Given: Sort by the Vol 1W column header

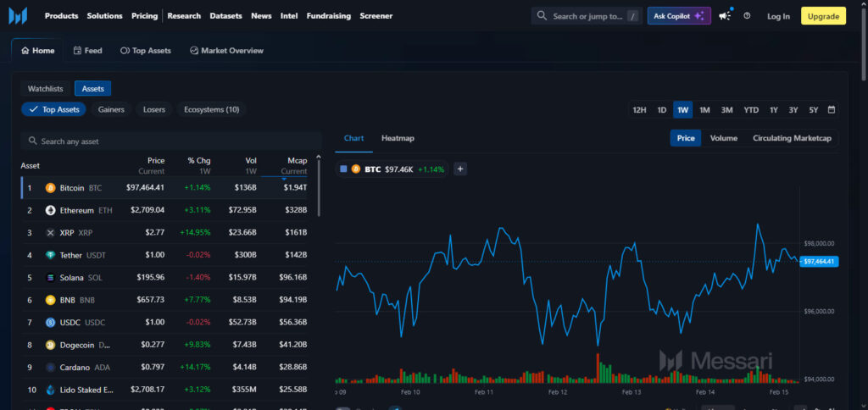Looking at the screenshot, I should [x=250, y=165].
